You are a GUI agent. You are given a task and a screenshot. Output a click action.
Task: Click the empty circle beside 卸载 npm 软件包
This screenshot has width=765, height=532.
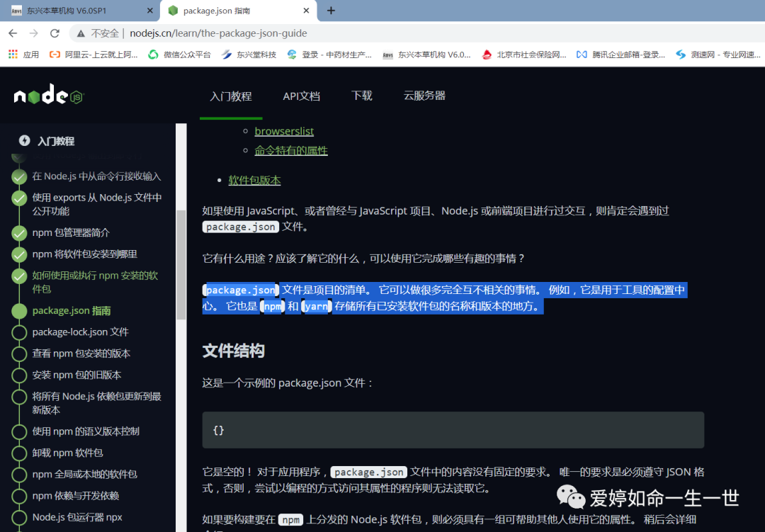[x=20, y=453]
